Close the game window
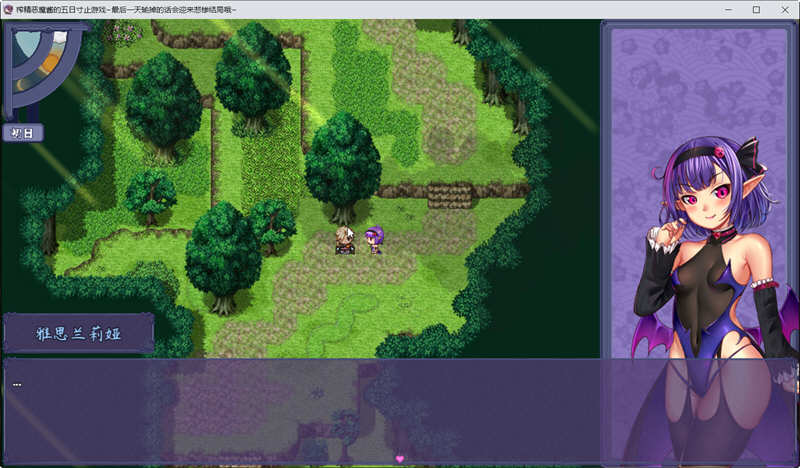The image size is (800, 468). (784, 9)
